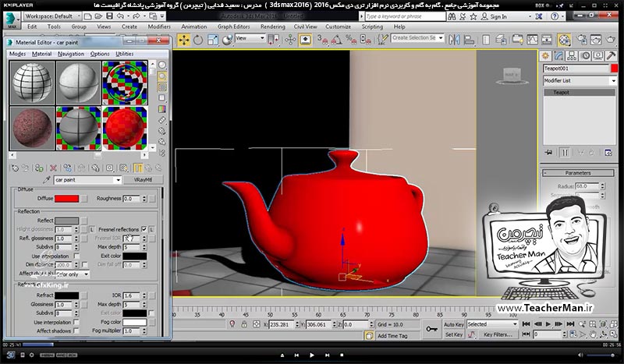
Task: Open the car paint material name dropdown
Action: coord(87,180)
